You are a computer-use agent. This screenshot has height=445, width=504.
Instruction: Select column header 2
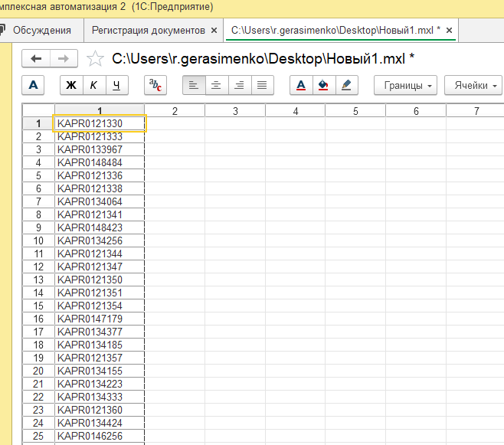point(175,111)
